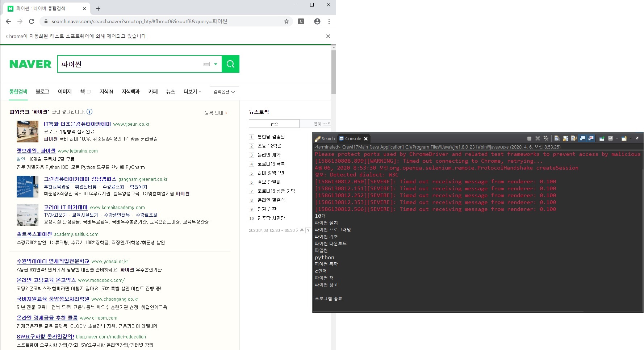The width and height of the screenshot is (644, 350).
Task: Toggle Word Wrap in console toolbar
Action: (574, 138)
